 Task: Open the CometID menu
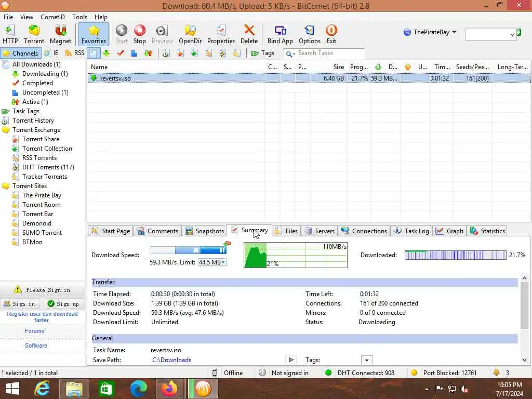click(52, 17)
